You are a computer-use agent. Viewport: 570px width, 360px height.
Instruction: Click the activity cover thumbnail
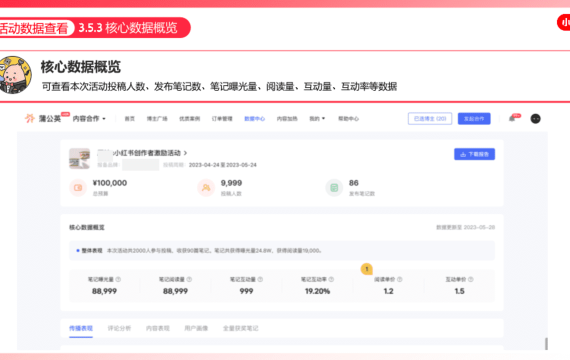(80, 159)
